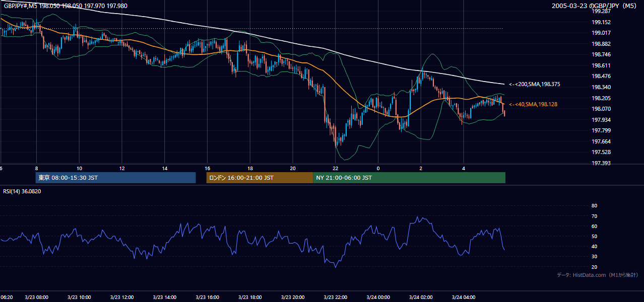The width and height of the screenshot is (644, 302).
Task: Click the '3/23 22:00' bottom time label
Action: point(336,297)
